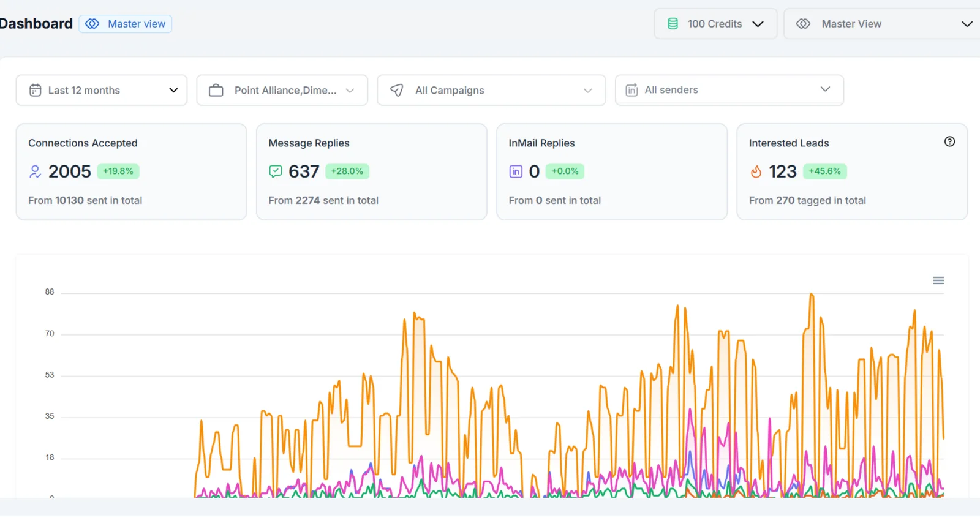Open the 100 Credits dropdown

[x=715, y=24]
